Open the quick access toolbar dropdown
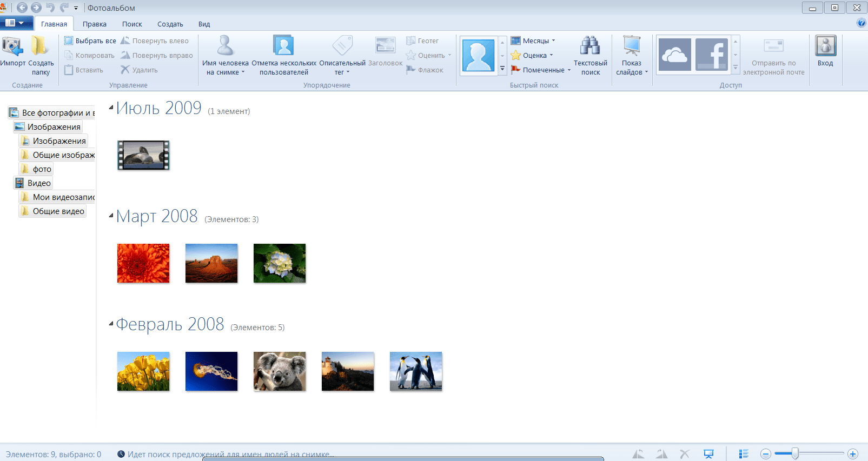Viewport: 868px width, 461px height. coord(76,8)
